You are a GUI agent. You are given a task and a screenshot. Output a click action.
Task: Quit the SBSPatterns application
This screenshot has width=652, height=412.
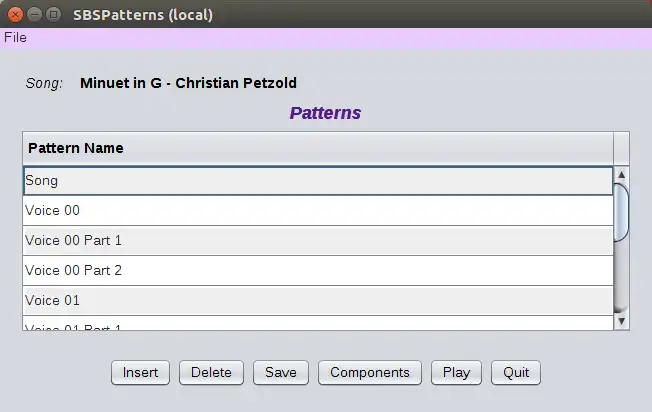click(516, 372)
